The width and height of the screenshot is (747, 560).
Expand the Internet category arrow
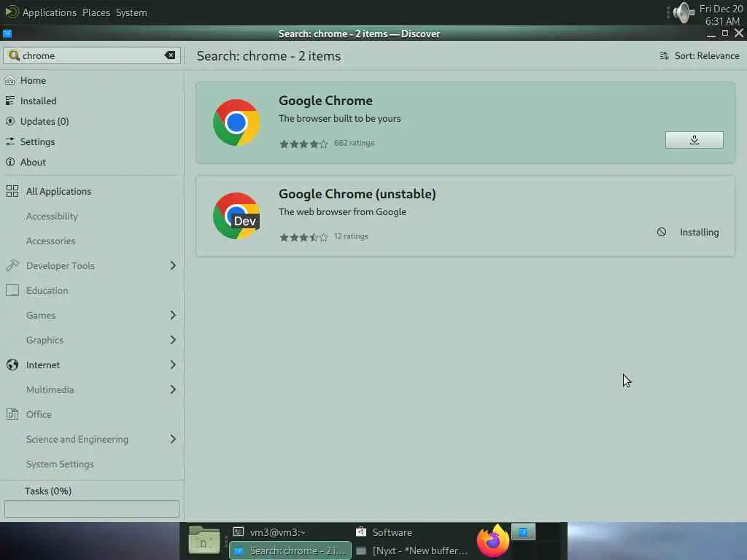(173, 365)
